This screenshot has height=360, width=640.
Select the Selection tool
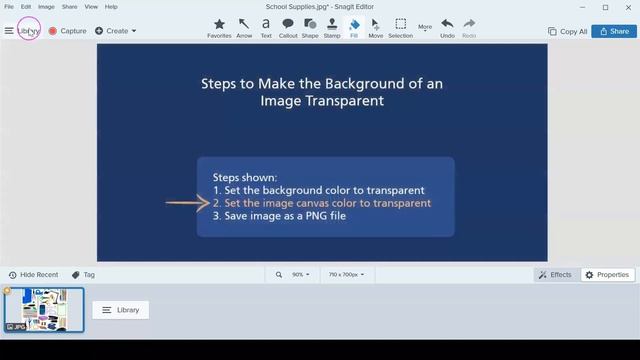(400, 29)
